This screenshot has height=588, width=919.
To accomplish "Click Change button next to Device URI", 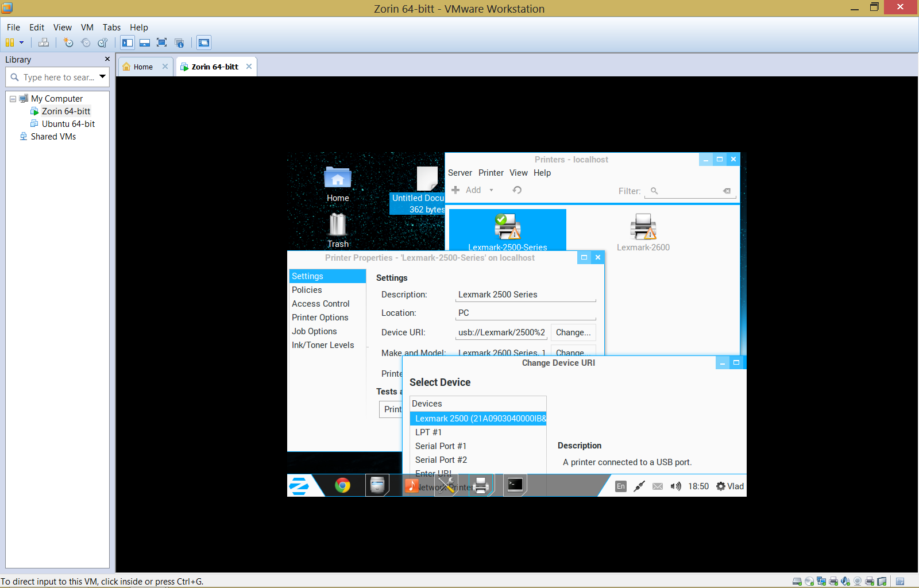I will 573,332.
